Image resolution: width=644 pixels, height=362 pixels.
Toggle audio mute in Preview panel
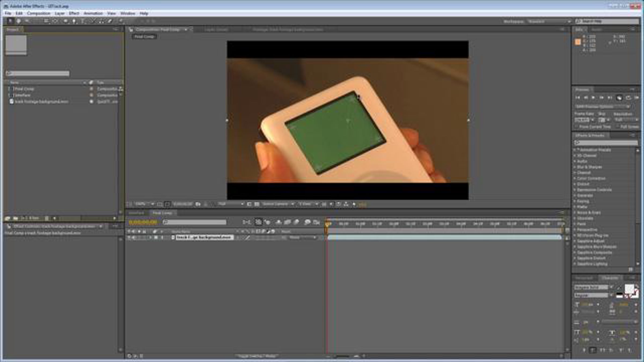click(x=619, y=98)
